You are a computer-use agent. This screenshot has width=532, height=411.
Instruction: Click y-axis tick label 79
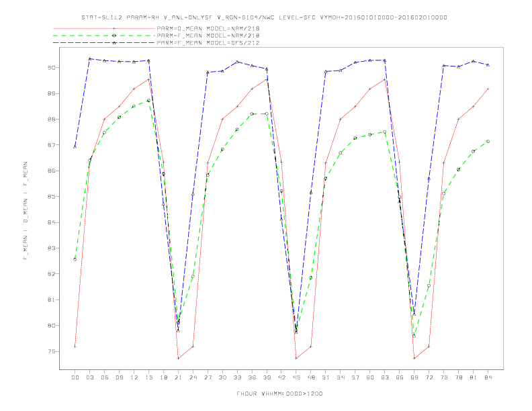(x=52, y=351)
